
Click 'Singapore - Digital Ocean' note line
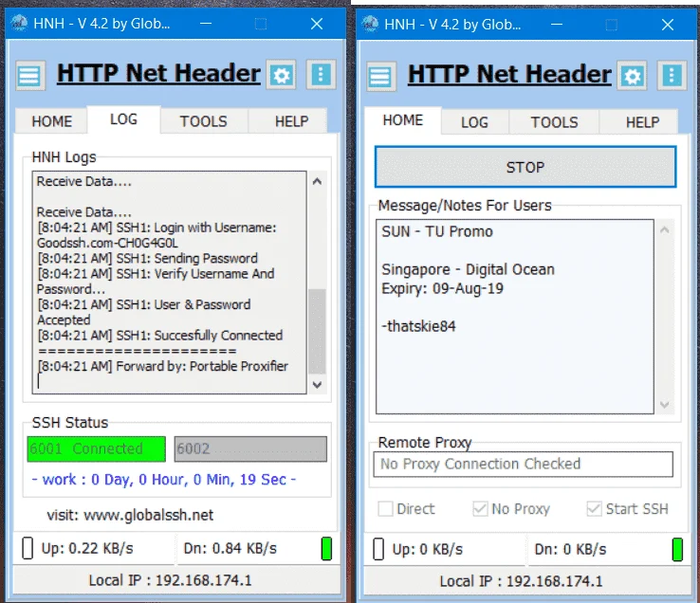pos(468,269)
